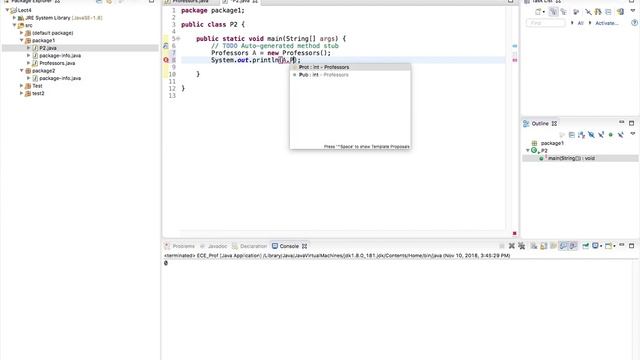Click the help icon in Task List
Screen dimensions: 640x360
point(635,23)
